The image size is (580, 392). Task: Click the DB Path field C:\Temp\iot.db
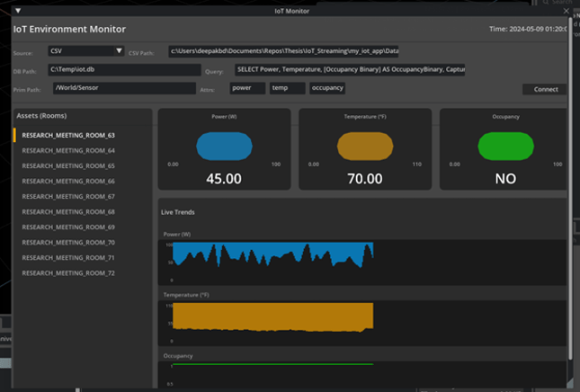coord(124,69)
